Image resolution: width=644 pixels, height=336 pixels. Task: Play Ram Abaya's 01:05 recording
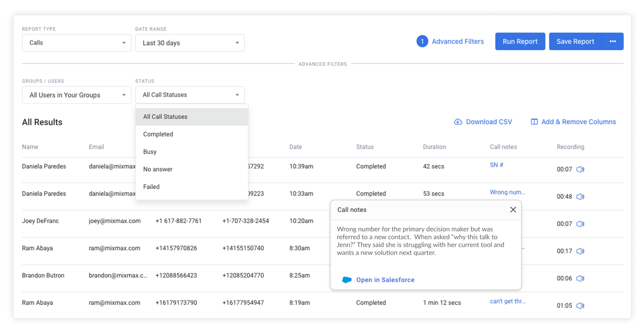coord(580,305)
